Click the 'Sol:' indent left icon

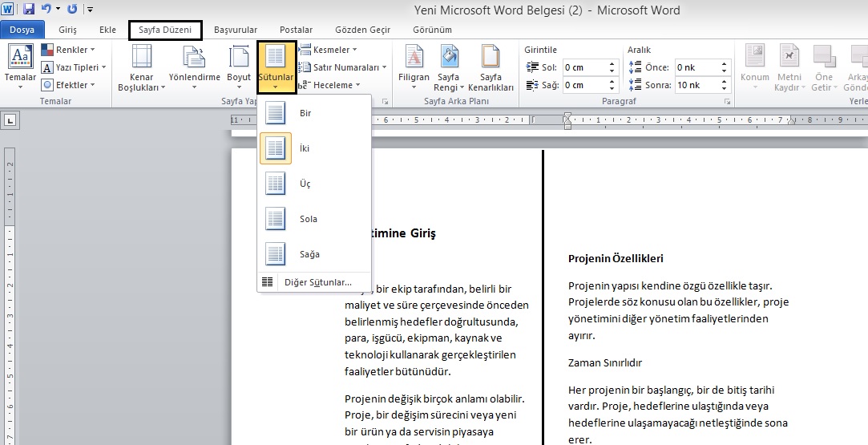coord(532,67)
